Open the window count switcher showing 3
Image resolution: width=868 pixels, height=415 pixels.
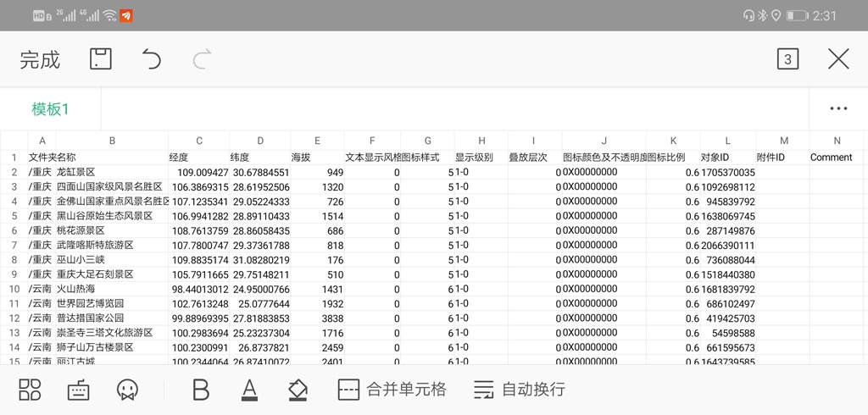787,59
